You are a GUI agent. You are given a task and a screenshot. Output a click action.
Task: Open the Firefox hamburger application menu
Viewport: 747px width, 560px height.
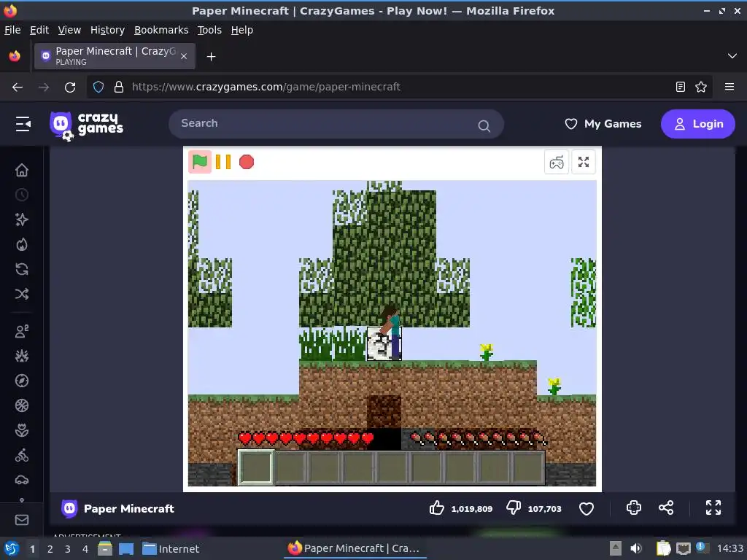[x=729, y=87]
